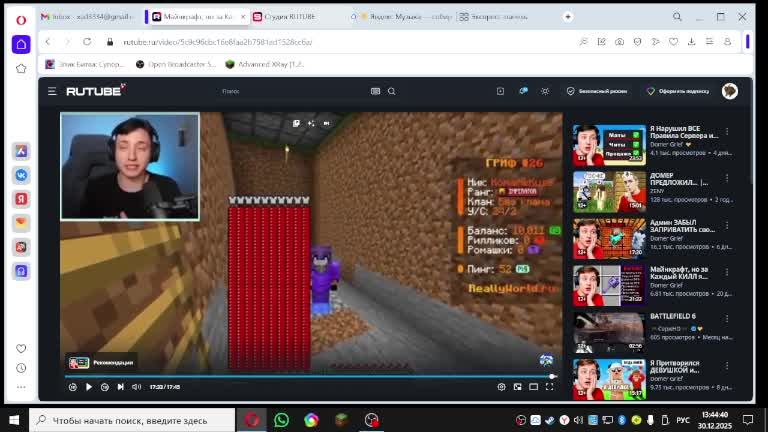Open WhatsApp from the taskbar
The height and width of the screenshot is (432, 768).
[281, 420]
